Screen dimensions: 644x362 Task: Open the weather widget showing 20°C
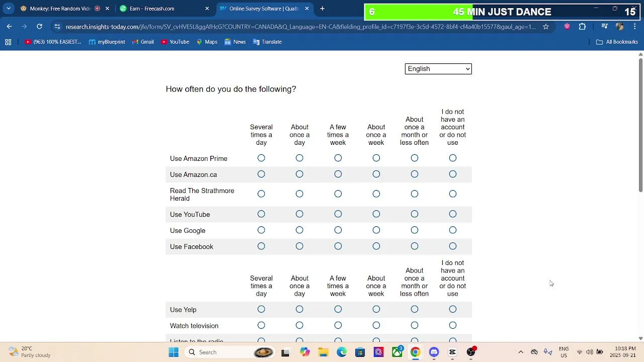pos(30,352)
